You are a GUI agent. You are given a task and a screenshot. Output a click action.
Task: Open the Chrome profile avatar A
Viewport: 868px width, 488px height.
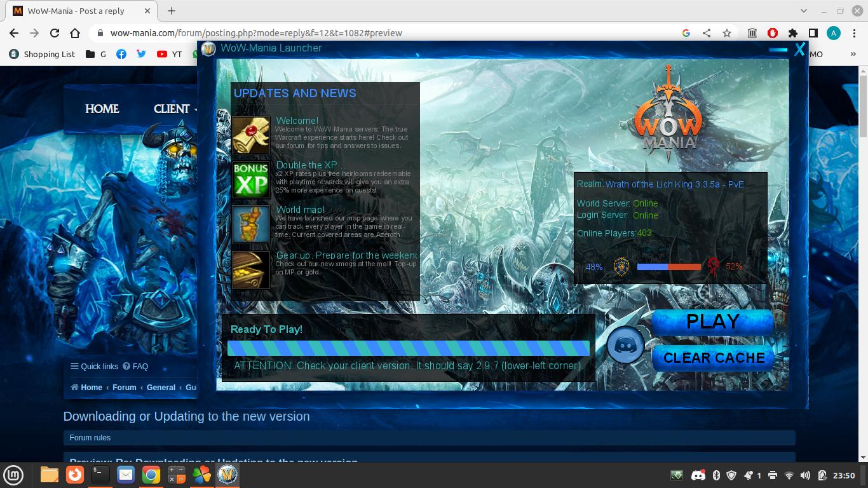click(834, 33)
